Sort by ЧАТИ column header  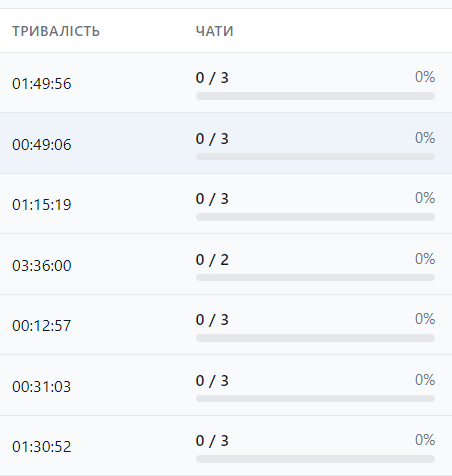214,31
